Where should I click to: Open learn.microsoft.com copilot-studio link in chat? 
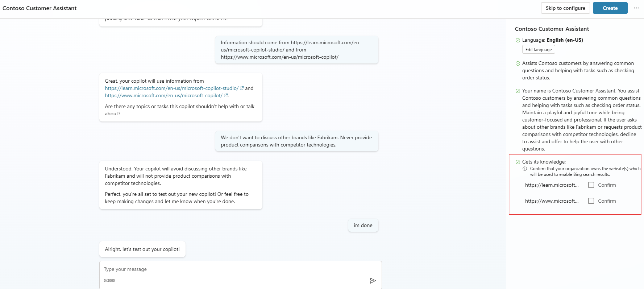click(171, 88)
